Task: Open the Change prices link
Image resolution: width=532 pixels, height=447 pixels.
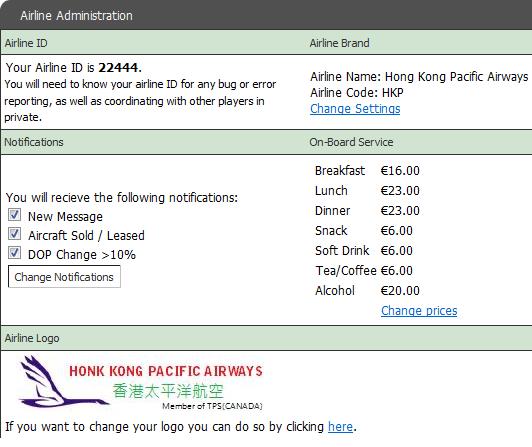Action: click(x=419, y=311)
